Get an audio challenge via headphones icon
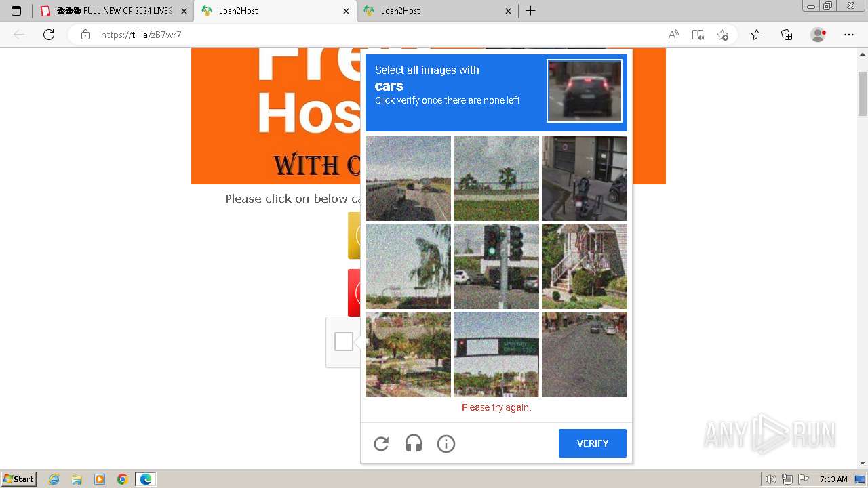This screenshot has width=868, height=488. (414, 444)
